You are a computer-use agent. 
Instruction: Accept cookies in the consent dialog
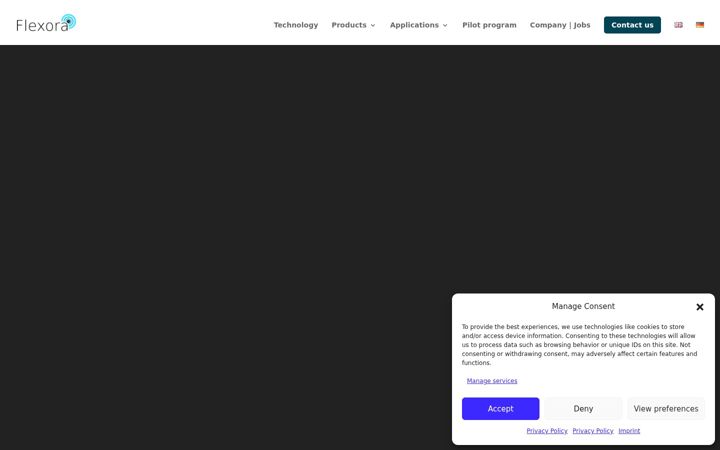pyautogui.click(x=501, y=409)
